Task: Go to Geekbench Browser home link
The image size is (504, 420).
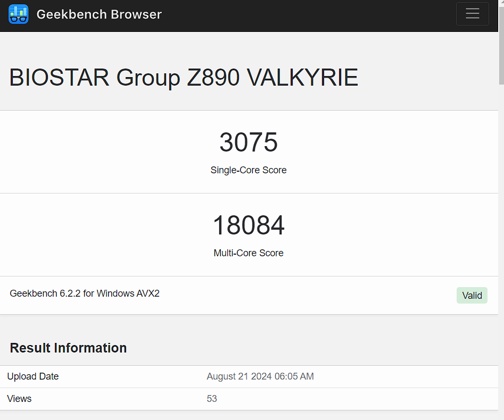Action: point(99,14)
